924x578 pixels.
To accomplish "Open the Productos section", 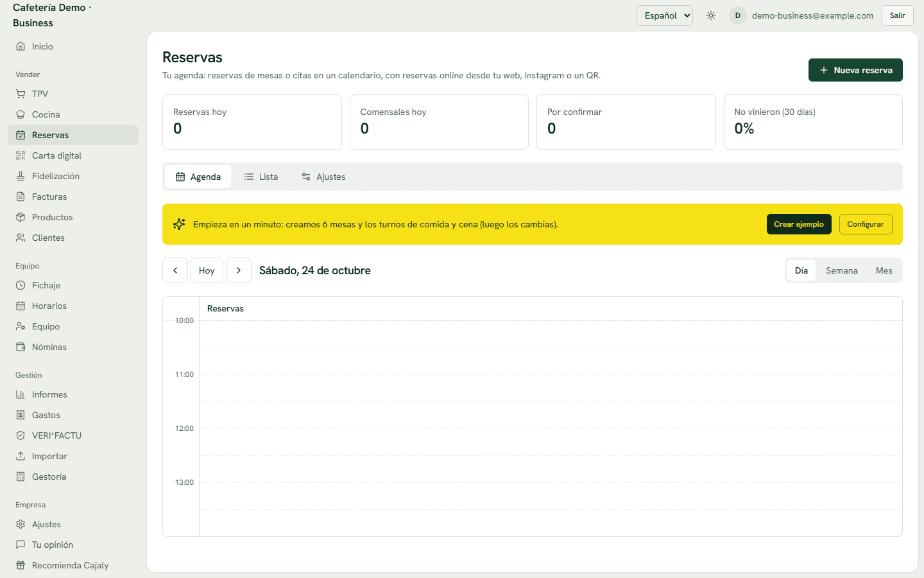I will coord(73,217).
